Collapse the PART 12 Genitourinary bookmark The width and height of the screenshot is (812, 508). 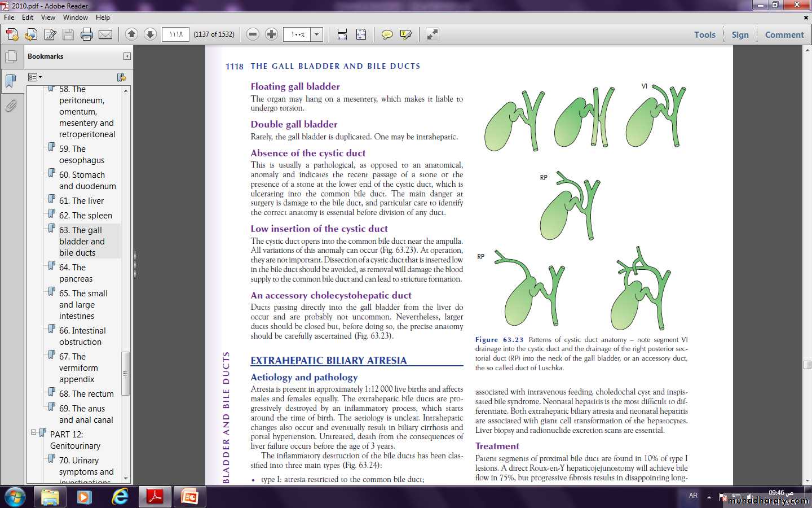pos(33,432)
